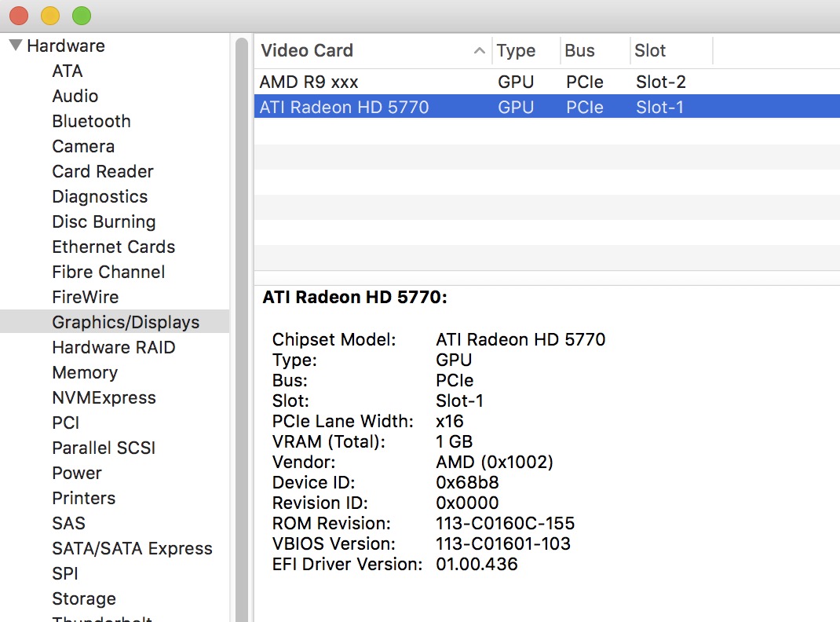Select SPI in the sidebar
Screen dimensions: 840x622
(65, 573)
